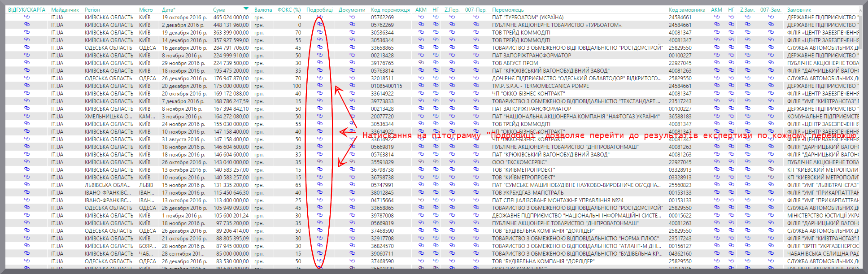Screen dimensions: 868x274
Task: Open 007-Зам. link in 89 206 414,00 row
Action: [771, 231]
